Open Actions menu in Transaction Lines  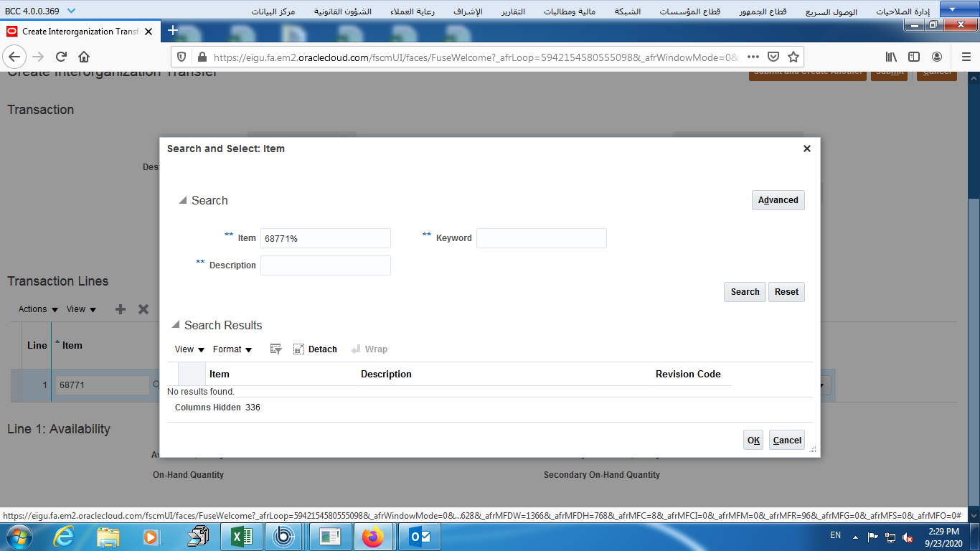pyautogui.click(x=38, y=309)
